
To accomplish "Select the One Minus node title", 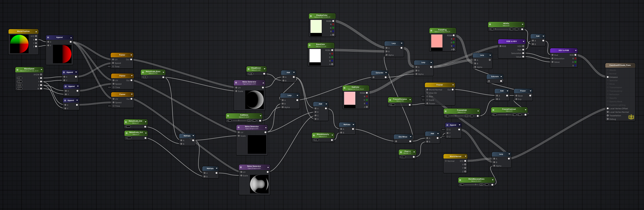I will point(403,137).
